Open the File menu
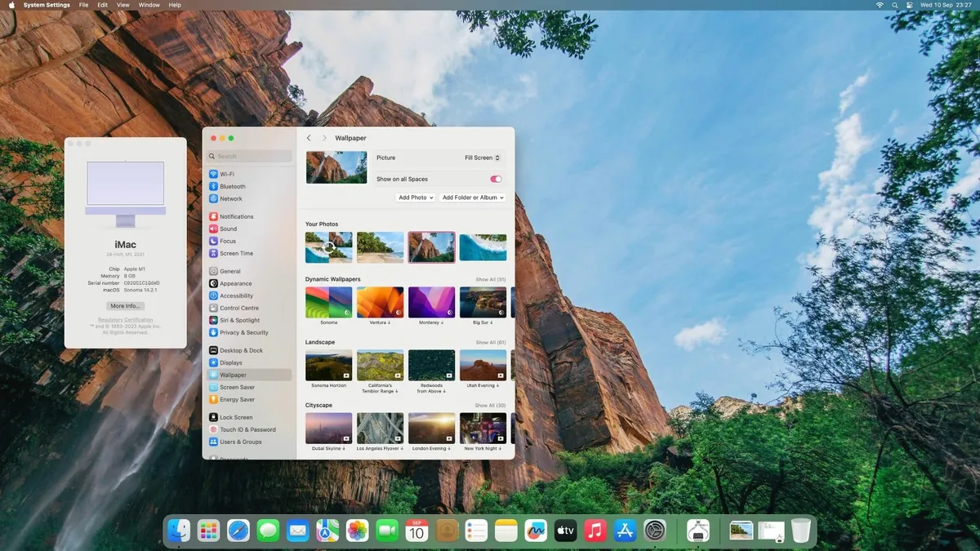Viewport: 980px width, 551px height. pos(83,5)
